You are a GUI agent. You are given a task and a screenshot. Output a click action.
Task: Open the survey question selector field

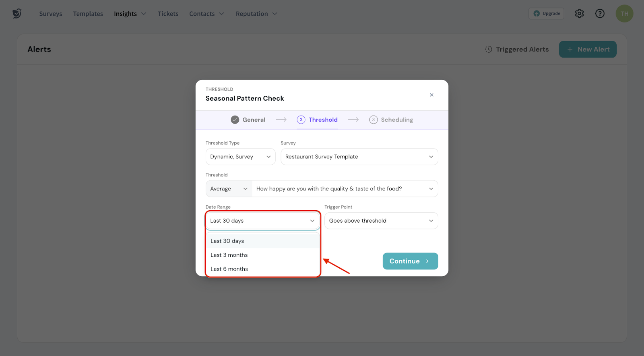click(x=345, y=189)
